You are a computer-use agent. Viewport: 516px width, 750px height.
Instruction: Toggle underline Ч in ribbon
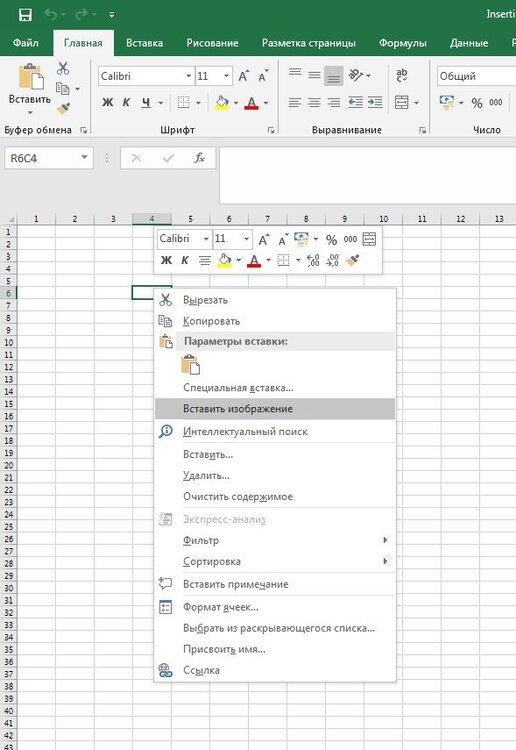[x=146, y=102]
